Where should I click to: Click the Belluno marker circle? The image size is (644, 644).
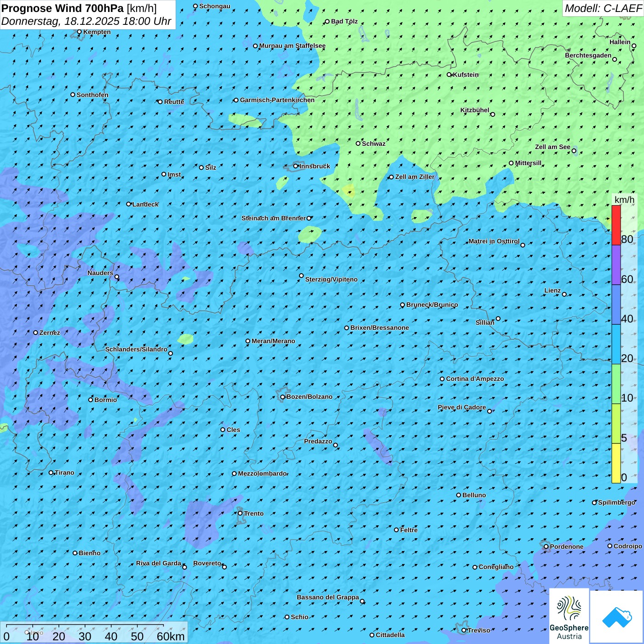pos(459,495)
